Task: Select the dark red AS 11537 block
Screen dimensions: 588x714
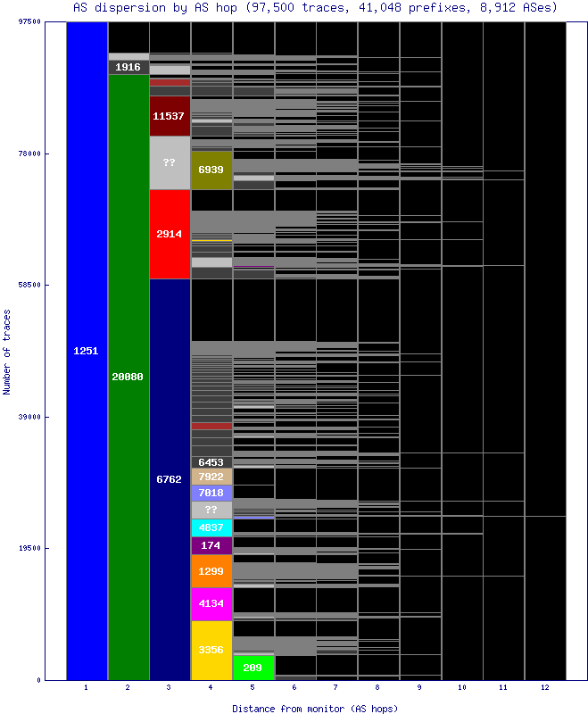Action: coord(170,116)
